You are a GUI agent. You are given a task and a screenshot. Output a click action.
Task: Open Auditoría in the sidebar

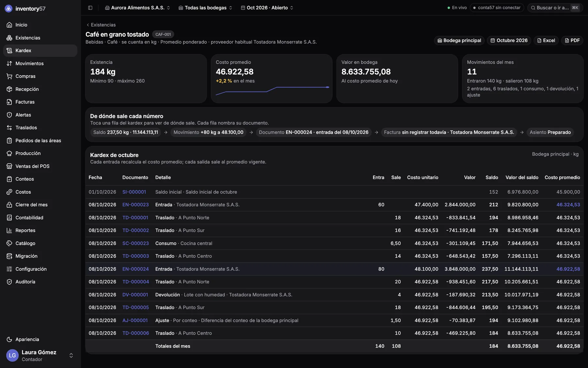click(x=40, y=282)
